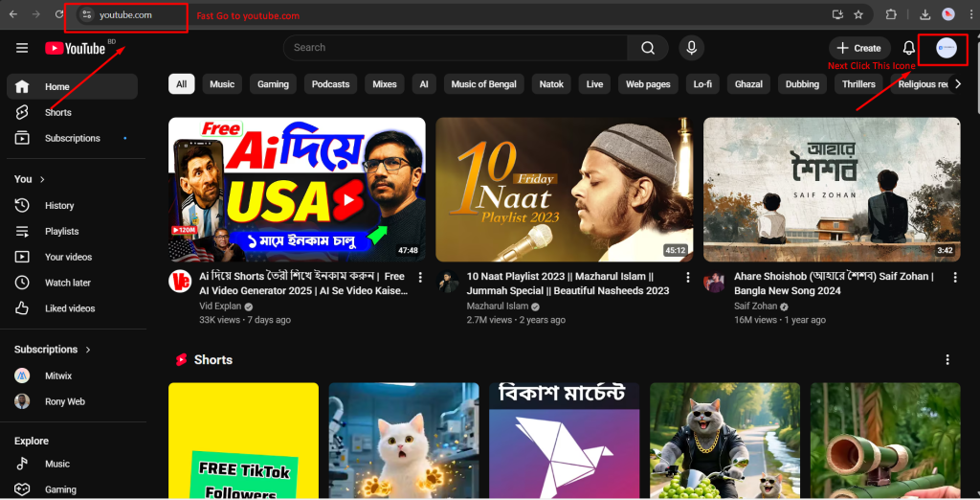
Task: Select the Mixes filter chip
Action: pyautogui.click(x=385, y=84)
